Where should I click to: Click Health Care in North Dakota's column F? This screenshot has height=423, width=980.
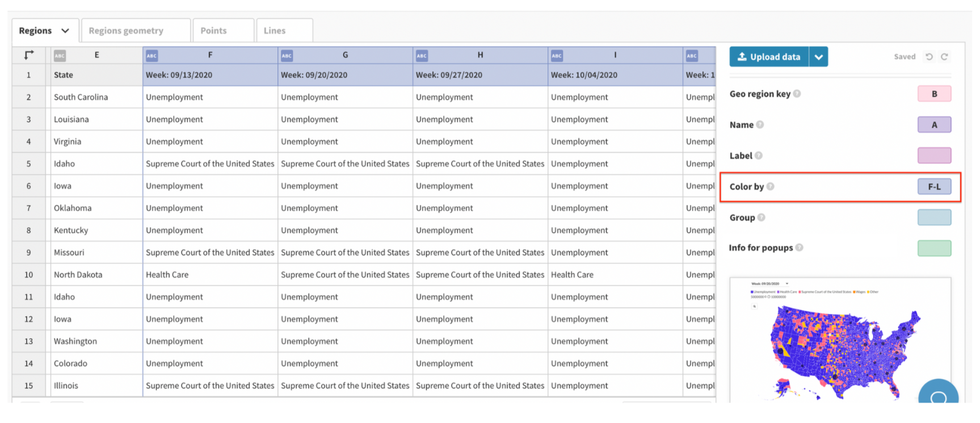(x=211, y=275)
